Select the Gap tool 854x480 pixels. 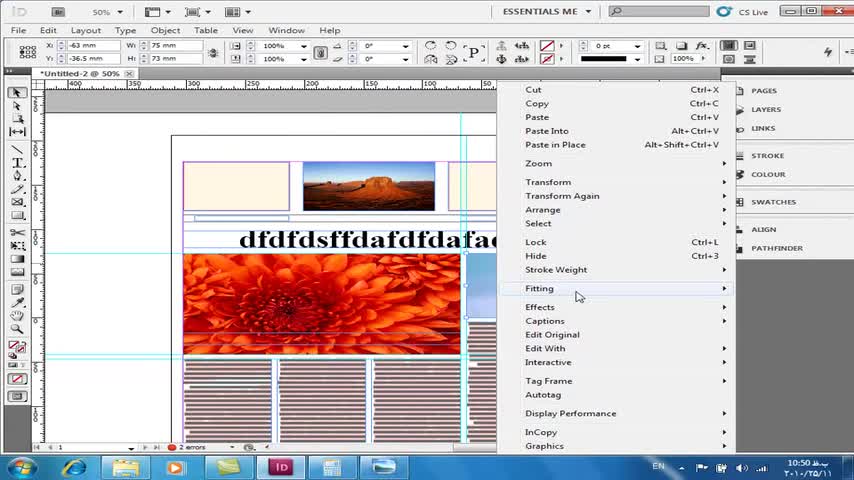click(16, 132)
